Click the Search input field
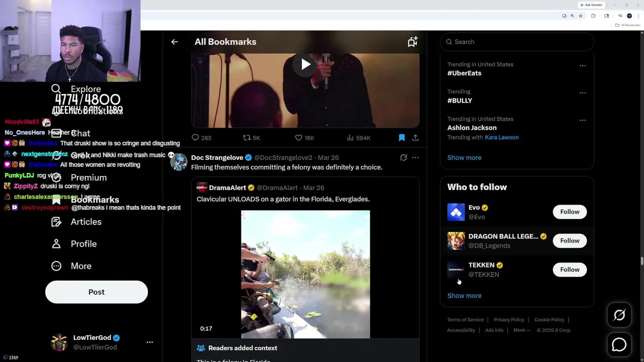The image size is (644, 362). [517, 42]
